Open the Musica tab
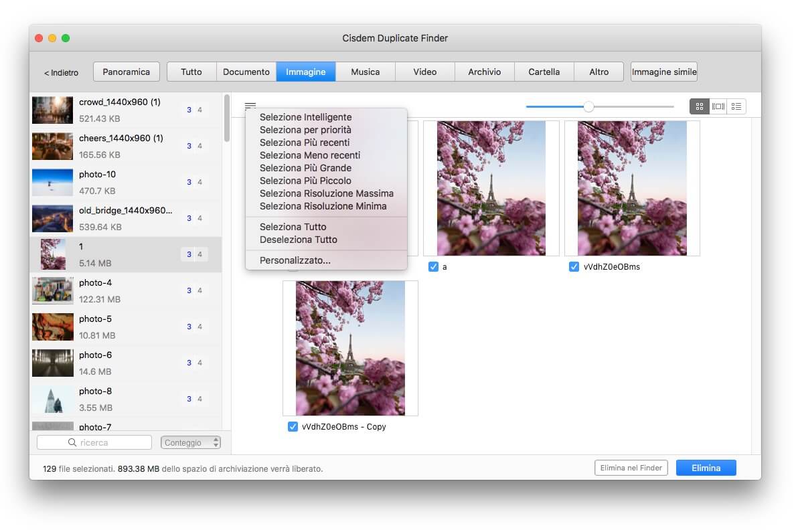Viewport: 798px width, 532px height. pyautogui.click(x=365, y=72)
